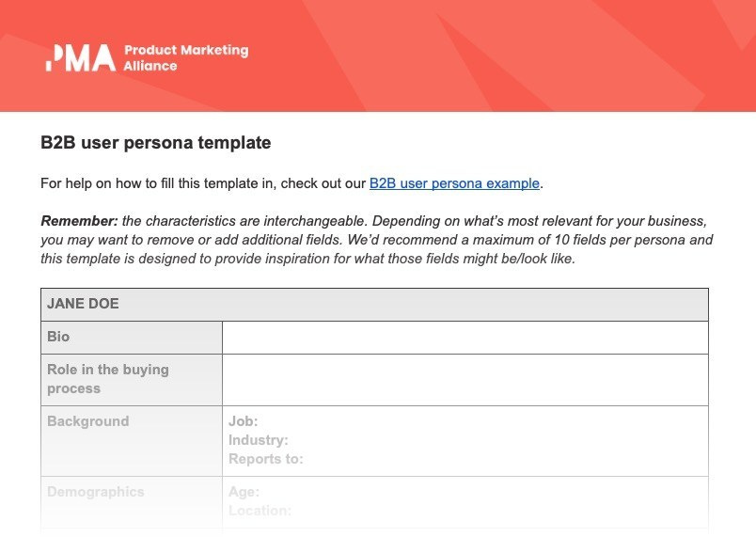Click the Bio label cell
This screenshot has height=537, width=756.
(132, 338)
